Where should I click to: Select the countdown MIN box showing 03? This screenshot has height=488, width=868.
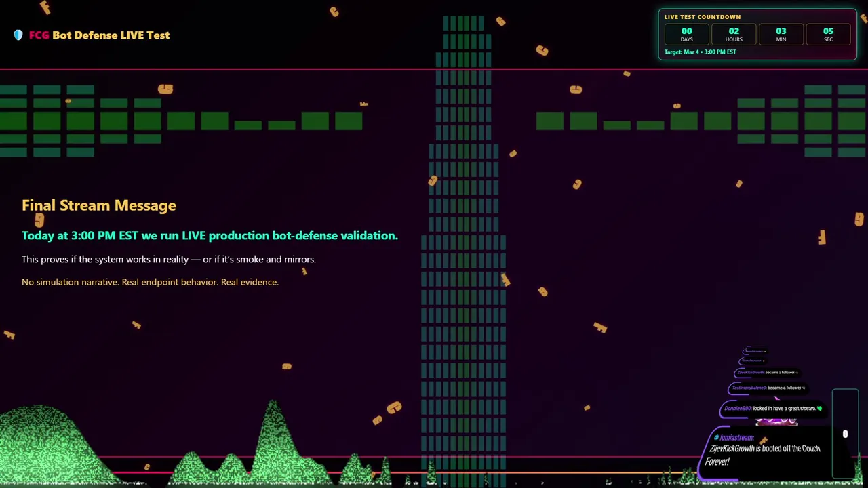781,35
